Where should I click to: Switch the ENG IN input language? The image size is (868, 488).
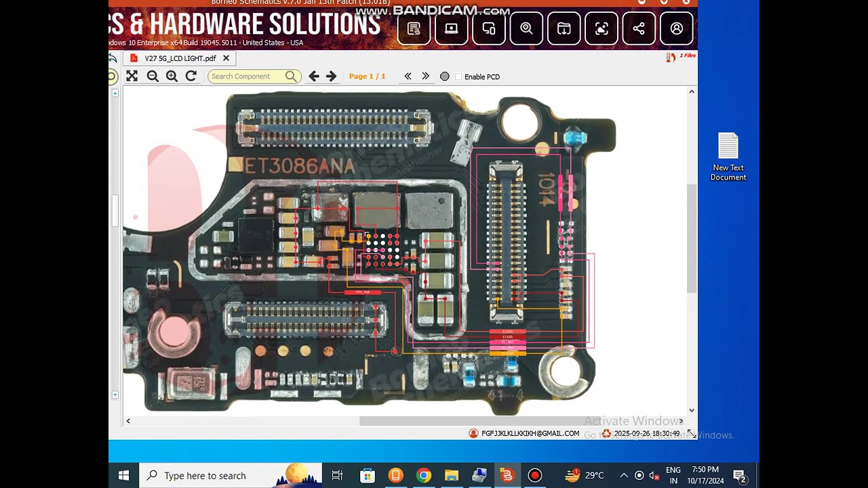(x=673, y=475)
